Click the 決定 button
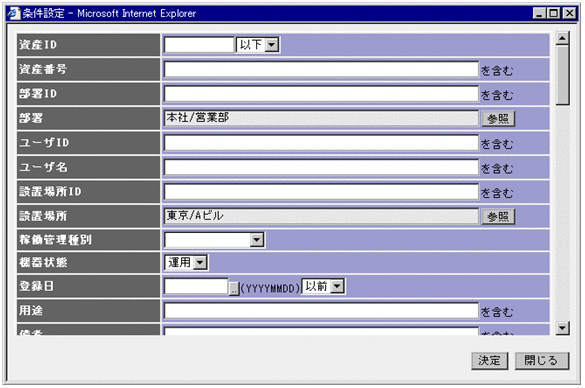This screenshot has height=388, width=585. (x=489, y=361)
